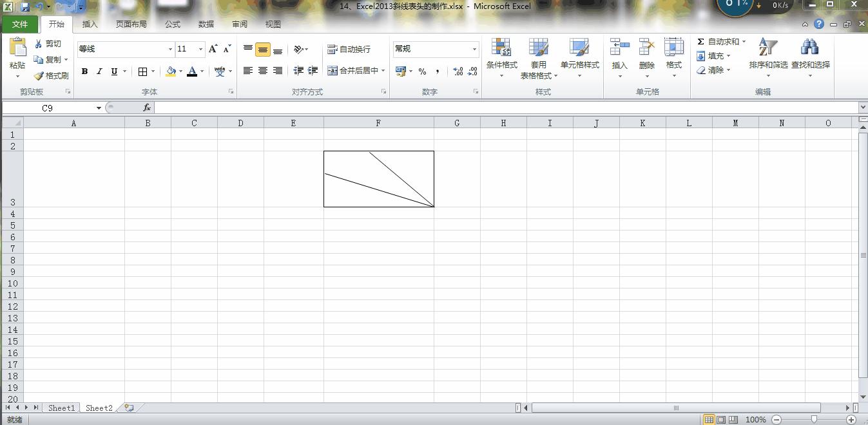Click the Paste (粘贴) icon

(17, 48)
